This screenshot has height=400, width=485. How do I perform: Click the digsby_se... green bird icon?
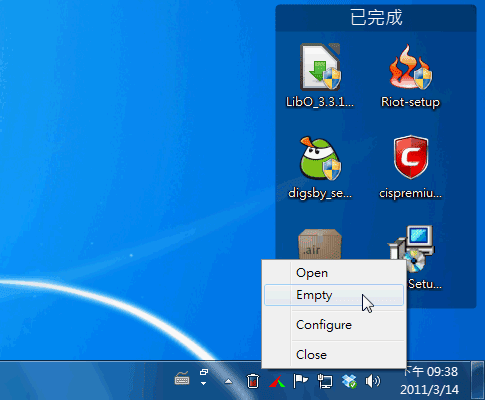320,158
